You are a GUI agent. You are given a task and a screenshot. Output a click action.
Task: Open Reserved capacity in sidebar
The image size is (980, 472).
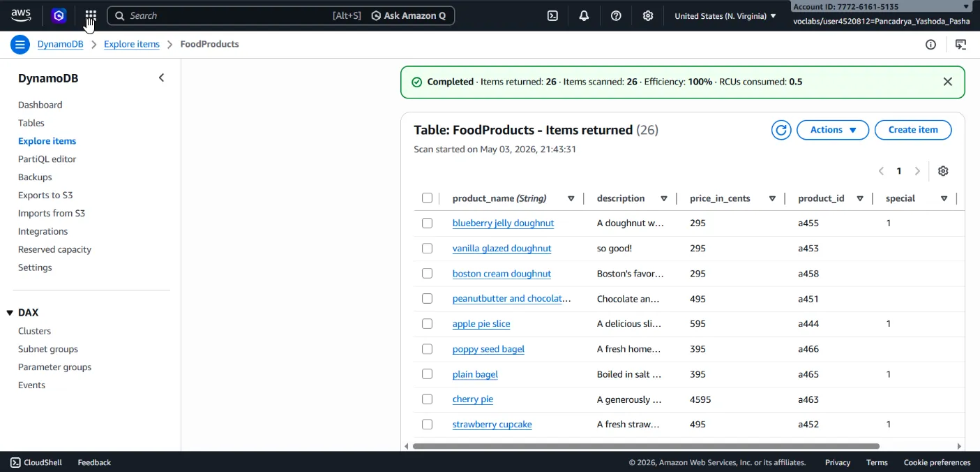(54, 249)
